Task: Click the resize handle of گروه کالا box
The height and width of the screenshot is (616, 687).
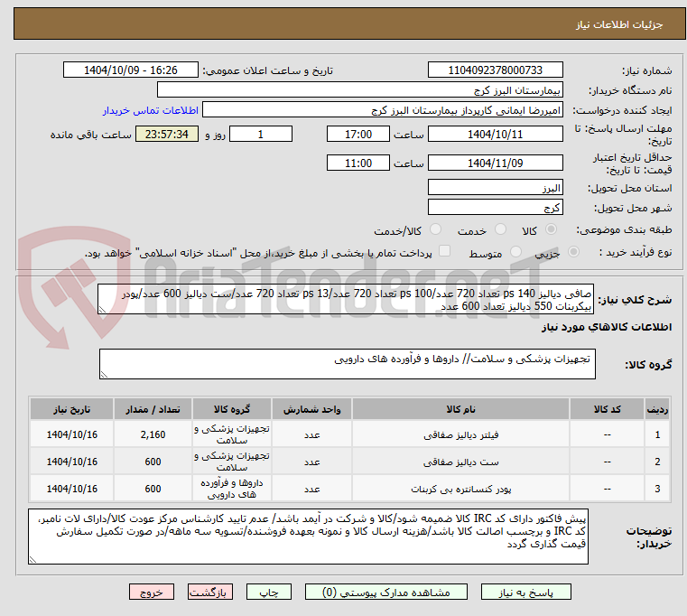Action: [x=104, y=375]
